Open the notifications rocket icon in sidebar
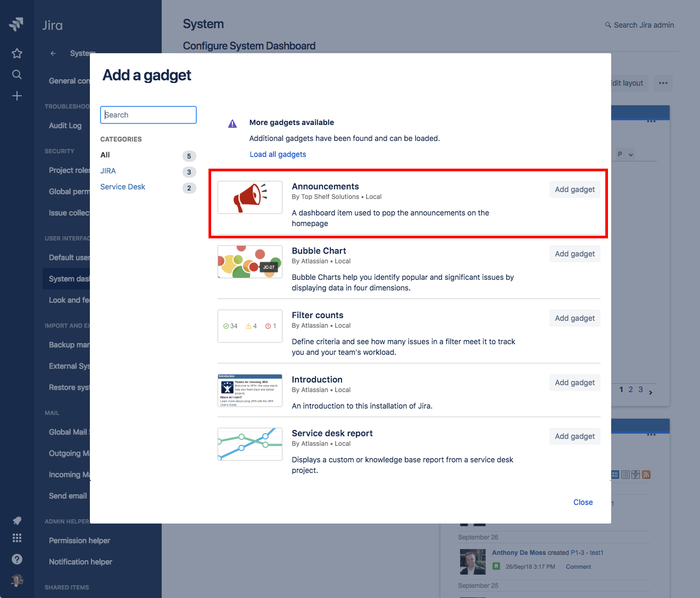Image resolution: width=700 pixels, height=598 pixels. (x=17, y=520)
